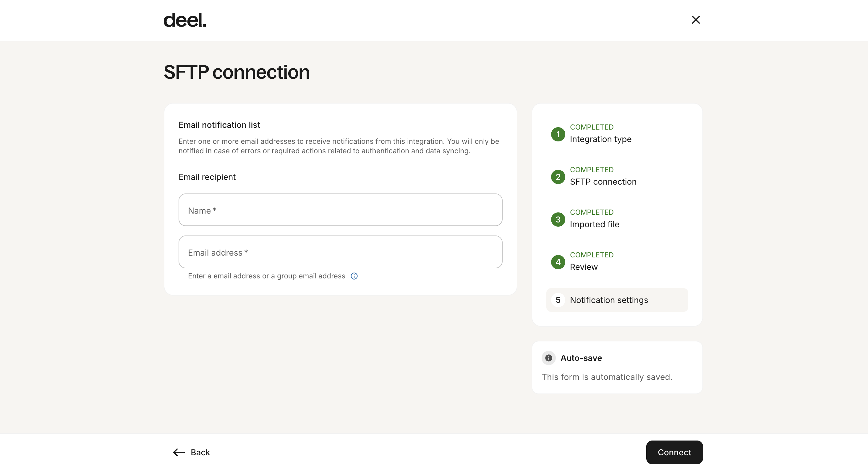Click the step 5 number badge
868x471 pixels.
coord(558,300)
